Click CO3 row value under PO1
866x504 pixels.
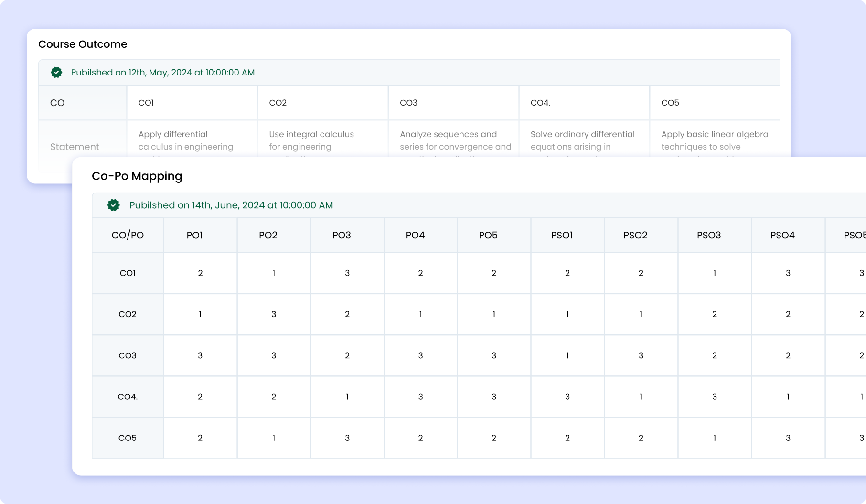tap(200, 355)
